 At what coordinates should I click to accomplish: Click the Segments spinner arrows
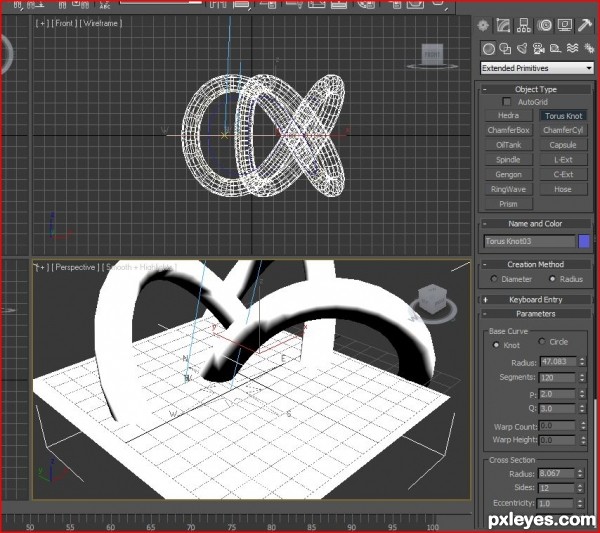(x=582, y=378)
